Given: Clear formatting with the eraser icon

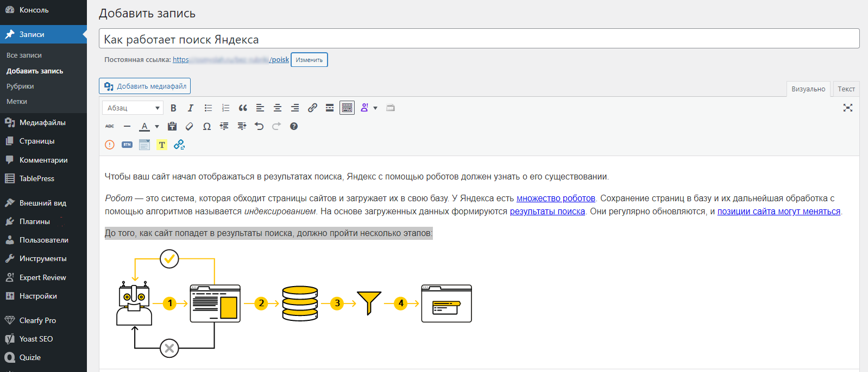Looking at the screenshot, I should pyautogui.click(x=190, y=126).
